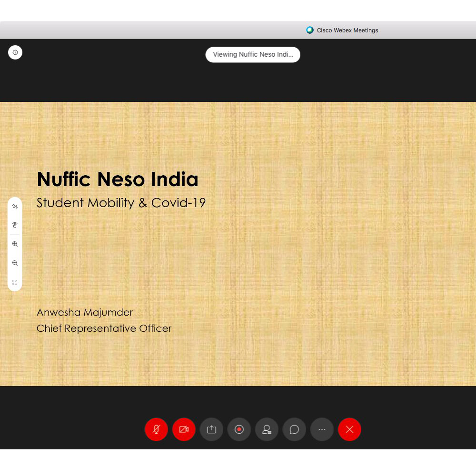Select the annotate squiggle tool

pos(15,206)
